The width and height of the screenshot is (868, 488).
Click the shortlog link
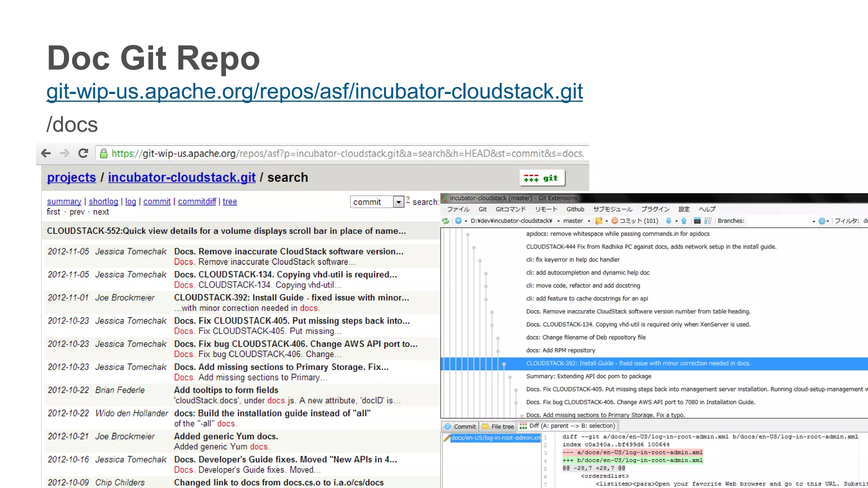pyautogui.click(x=103, y=202)
